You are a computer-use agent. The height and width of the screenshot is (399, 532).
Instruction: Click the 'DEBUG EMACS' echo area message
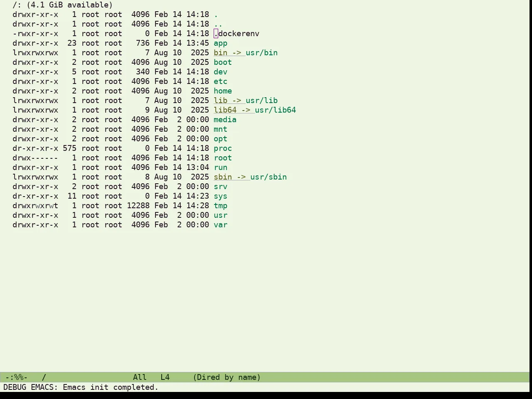coord(81,387)
